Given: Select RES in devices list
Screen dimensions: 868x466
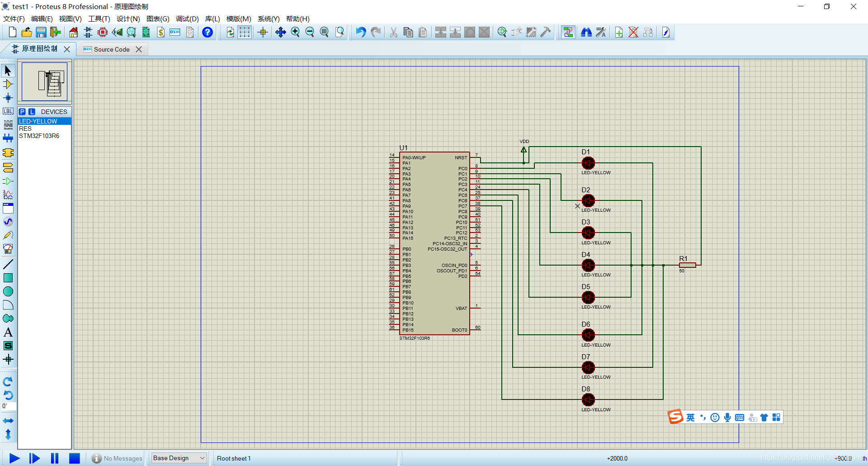Looking at the screenshot, I should [44, 128].
